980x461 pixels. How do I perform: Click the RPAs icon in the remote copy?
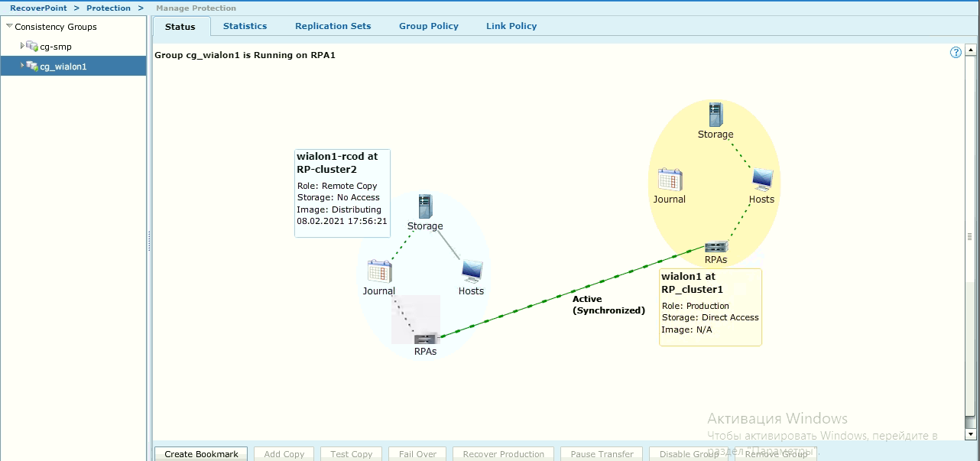pos(425,338)
